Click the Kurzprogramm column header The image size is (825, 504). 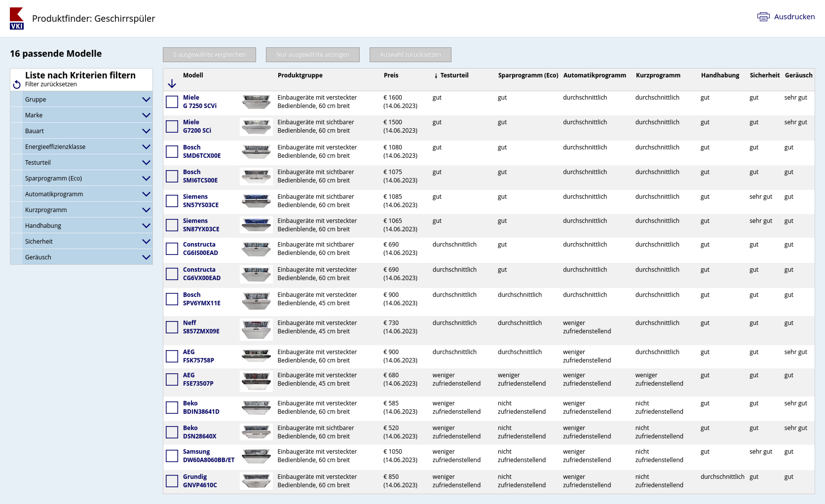[658, 75]
